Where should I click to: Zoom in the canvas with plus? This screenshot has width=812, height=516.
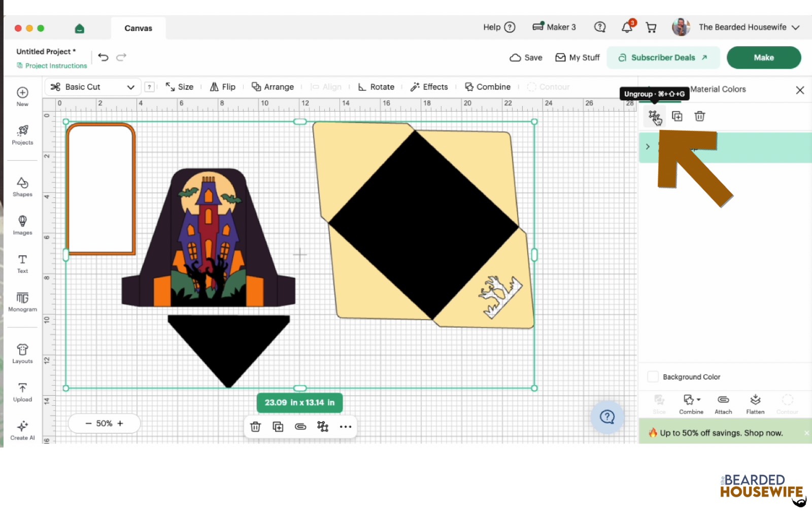tap(120, 424)
